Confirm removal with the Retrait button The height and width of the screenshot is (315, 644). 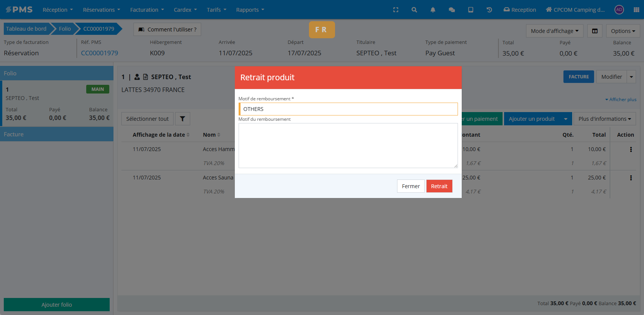(439, 186)
